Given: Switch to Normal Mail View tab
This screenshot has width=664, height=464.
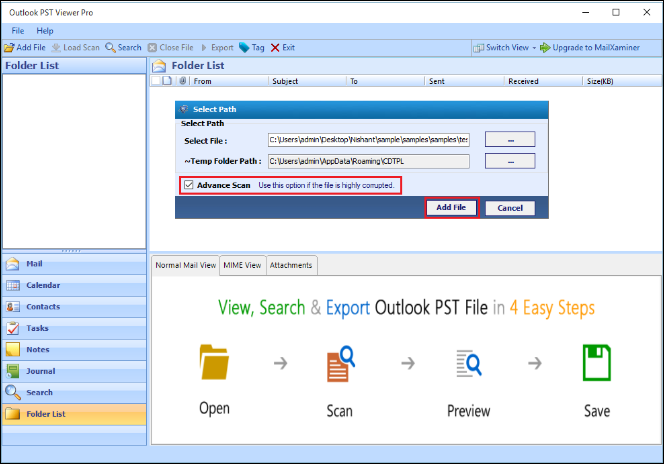Looking at the screenshot, I should coord(185,265).
